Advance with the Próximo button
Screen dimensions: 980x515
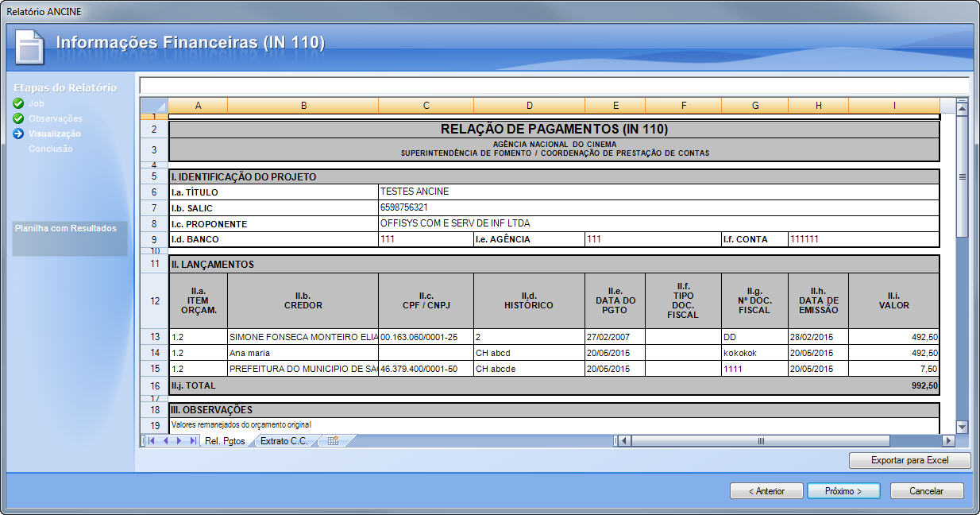843,491
